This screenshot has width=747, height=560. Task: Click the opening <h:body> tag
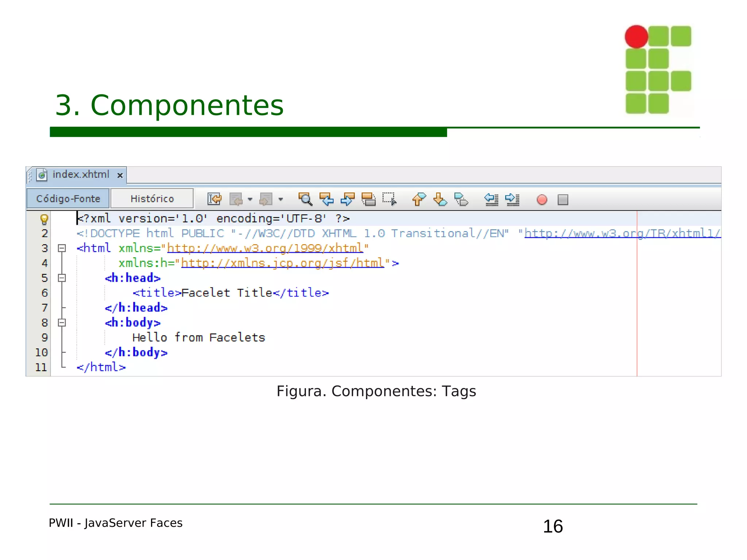133,323
